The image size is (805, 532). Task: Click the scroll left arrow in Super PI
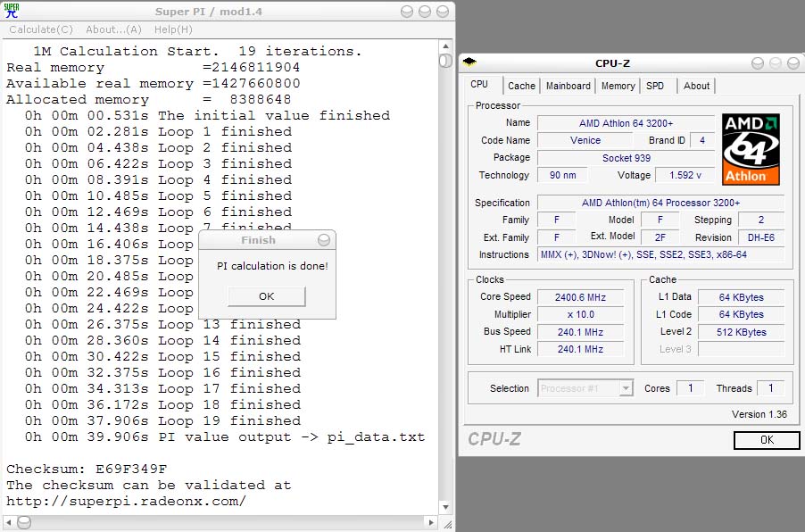[9, 522]
